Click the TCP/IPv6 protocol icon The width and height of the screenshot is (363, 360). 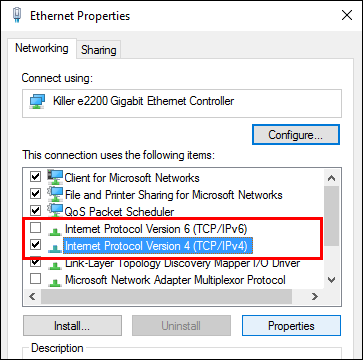[x=54, y=231]
